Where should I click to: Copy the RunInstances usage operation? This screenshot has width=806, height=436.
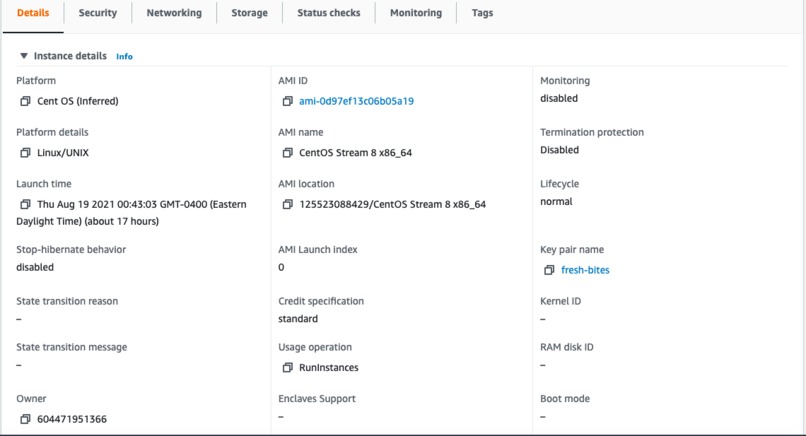click(287, 368)
